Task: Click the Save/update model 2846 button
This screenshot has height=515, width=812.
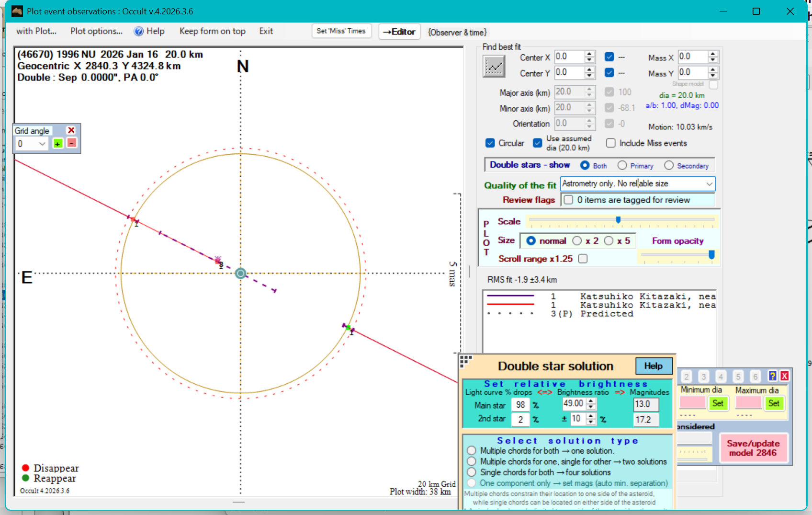Action: pyautogui.click(x=753, y=448)
